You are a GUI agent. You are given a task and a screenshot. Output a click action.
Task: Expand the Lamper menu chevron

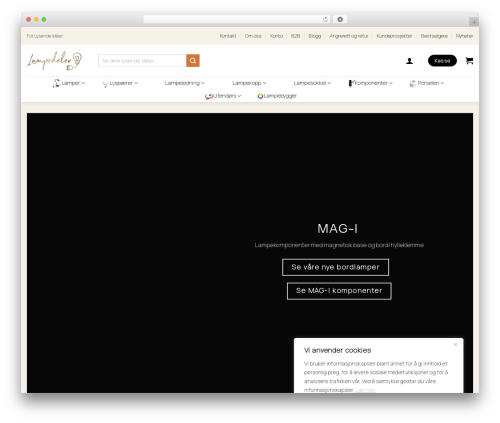(83, 83)
